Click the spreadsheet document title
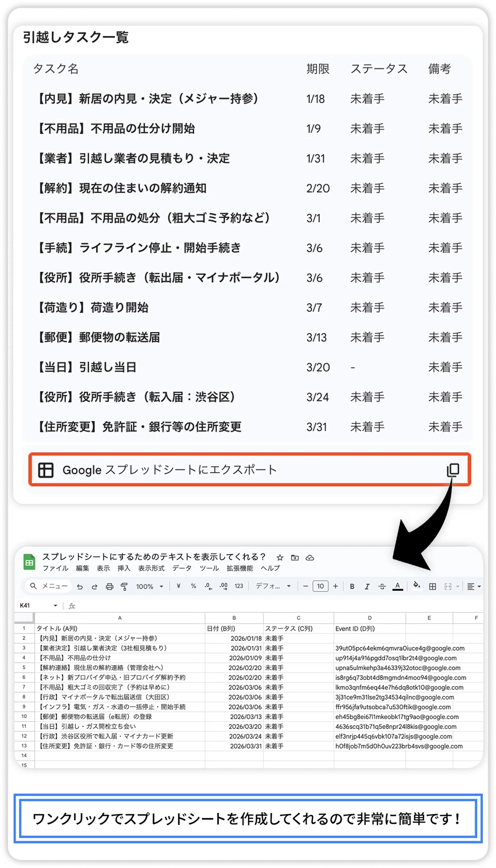This screenshot has width=496, height=868. 154,557
